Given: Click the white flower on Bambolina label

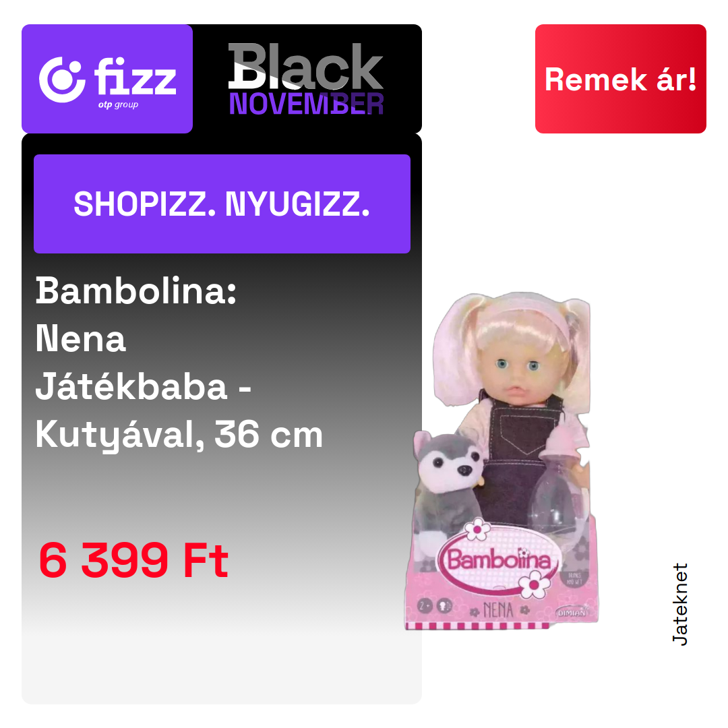Looking at the screenshot, I should point(534,584).
